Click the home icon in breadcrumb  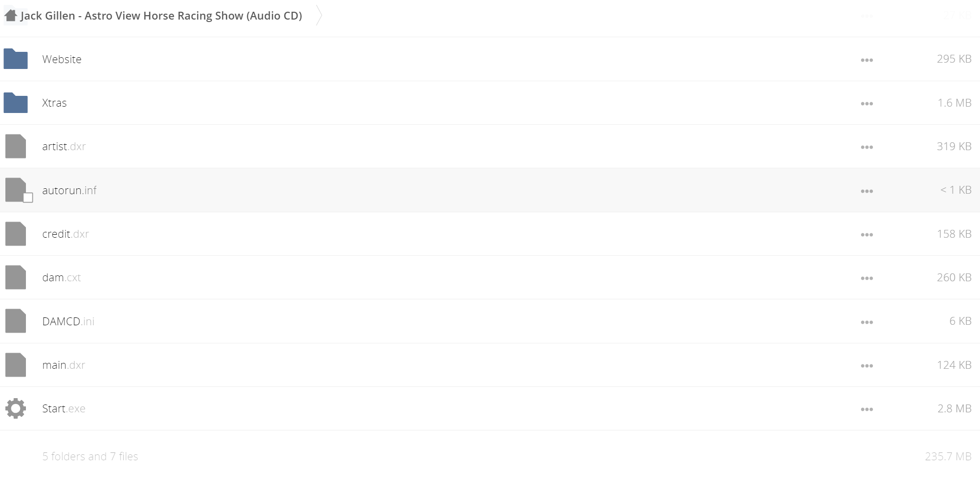[x=11, y=16]
